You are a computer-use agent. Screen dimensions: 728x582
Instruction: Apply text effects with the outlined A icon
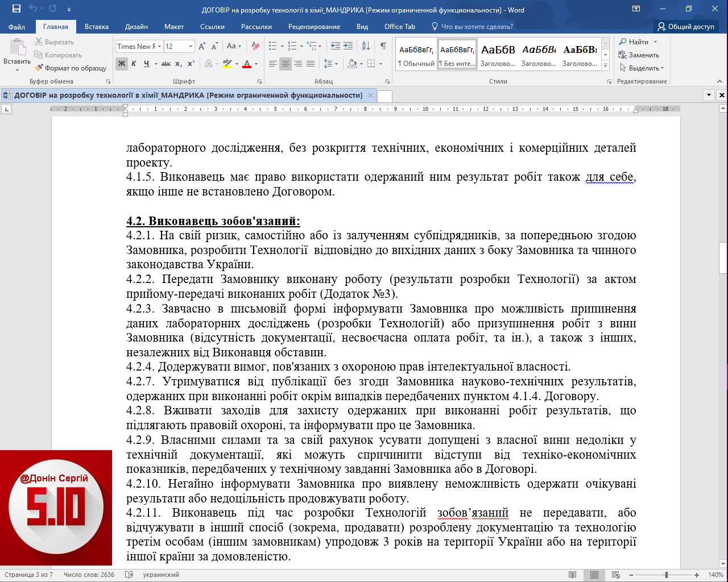pos(209,64)
